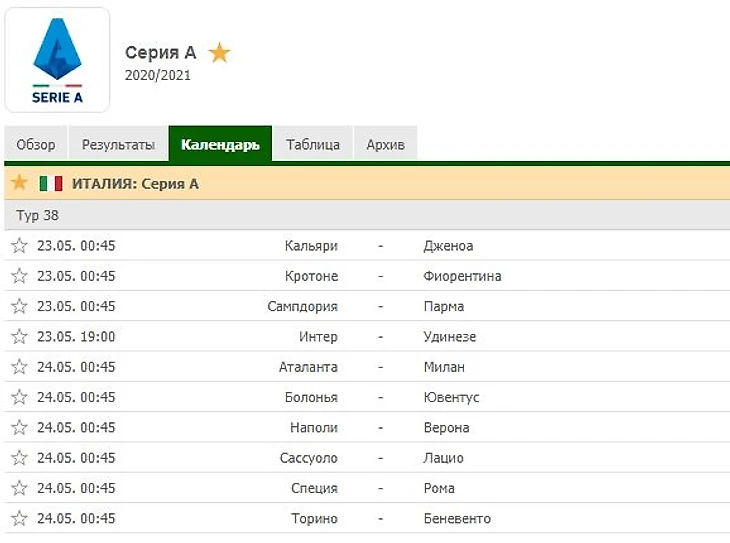
Task: Favorite the Кротоне - Фиорентина match
Action: point(19,276)
